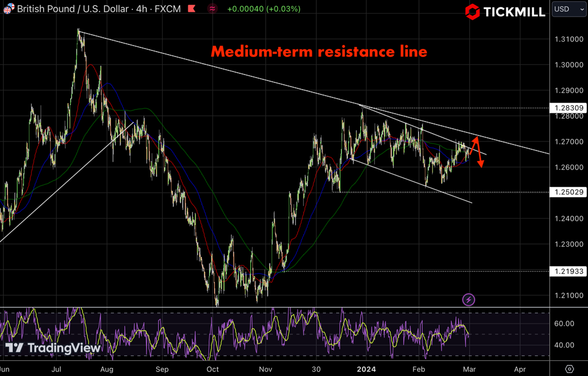The width and height of the screenshot is (588, 376).
Task: Click the 1.23000 price axis value
Action: (569, 244)
